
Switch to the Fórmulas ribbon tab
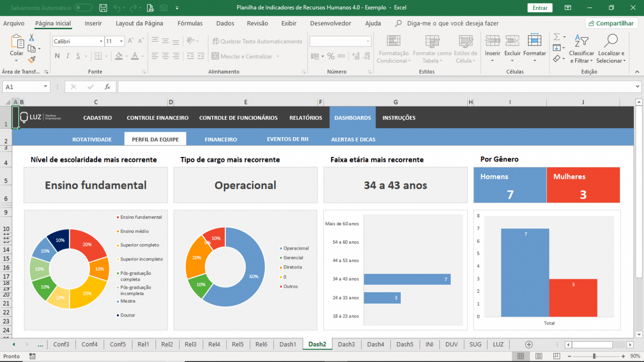pos(190,23)
